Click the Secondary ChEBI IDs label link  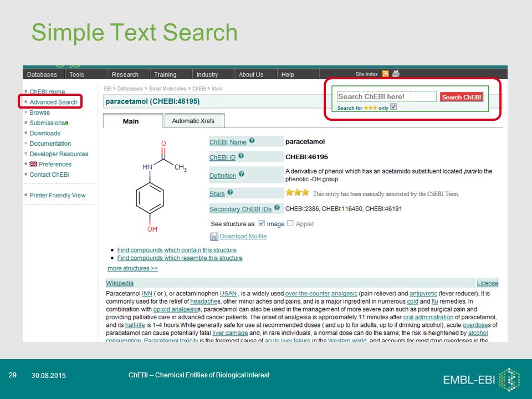tap(240, 209)
